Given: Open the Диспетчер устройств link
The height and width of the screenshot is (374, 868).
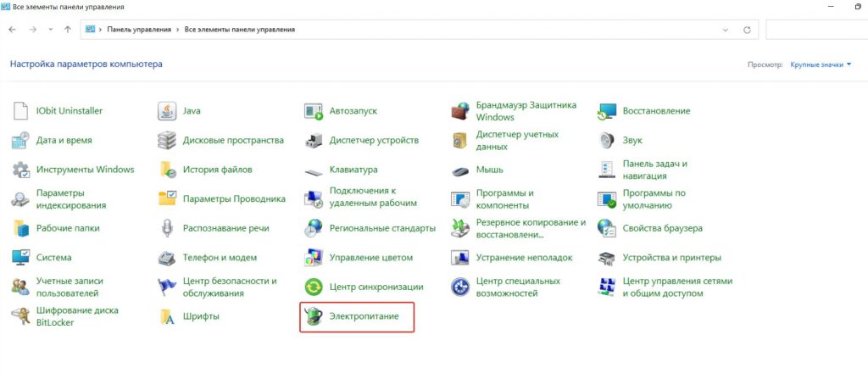Looking at the screenshot, I should click(374, 140).
